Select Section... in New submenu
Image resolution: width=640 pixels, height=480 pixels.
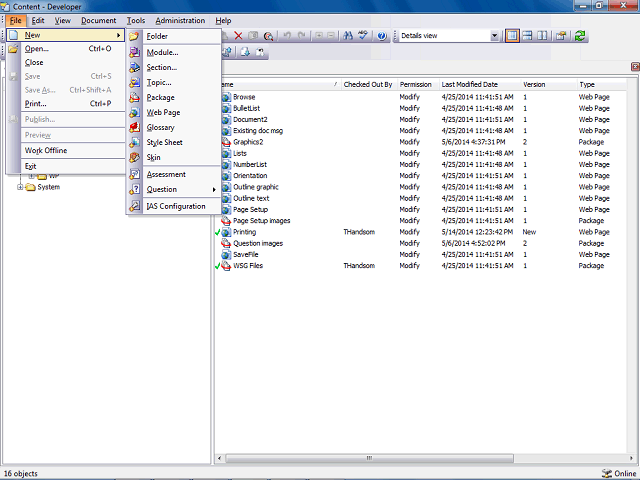pyautogui.click(x=174, y=67)
